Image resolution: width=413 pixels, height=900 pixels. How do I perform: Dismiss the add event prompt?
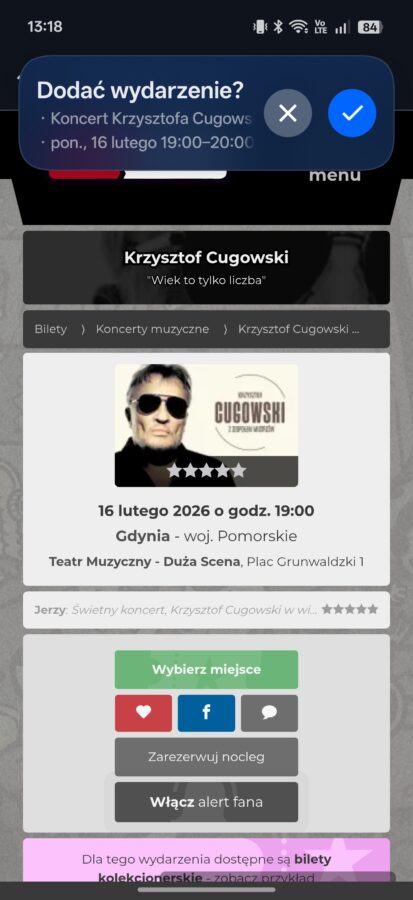pyautogui.click(x=287, y=113)
